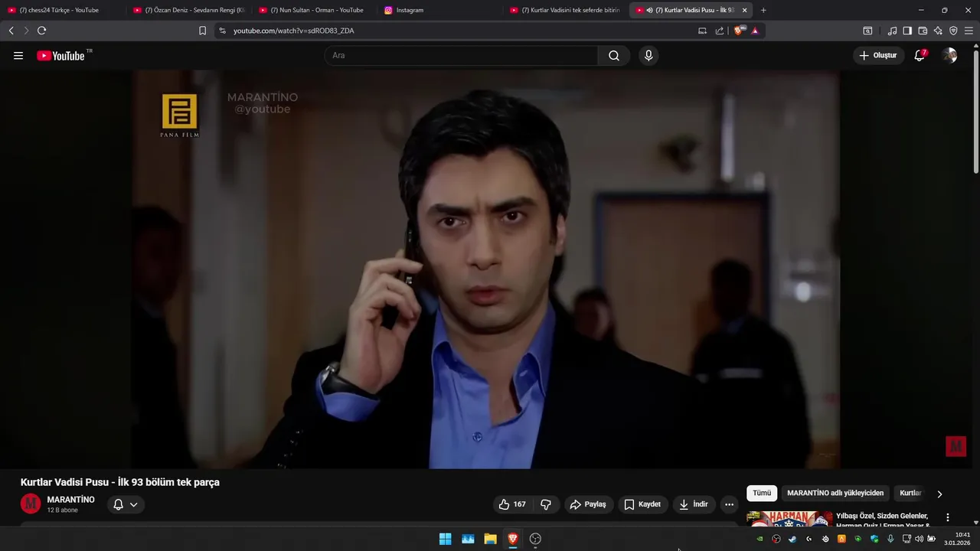The height and width of the screenshot is (551, 980).
Task: Open the Brave main menu
Action: [969, 31]
